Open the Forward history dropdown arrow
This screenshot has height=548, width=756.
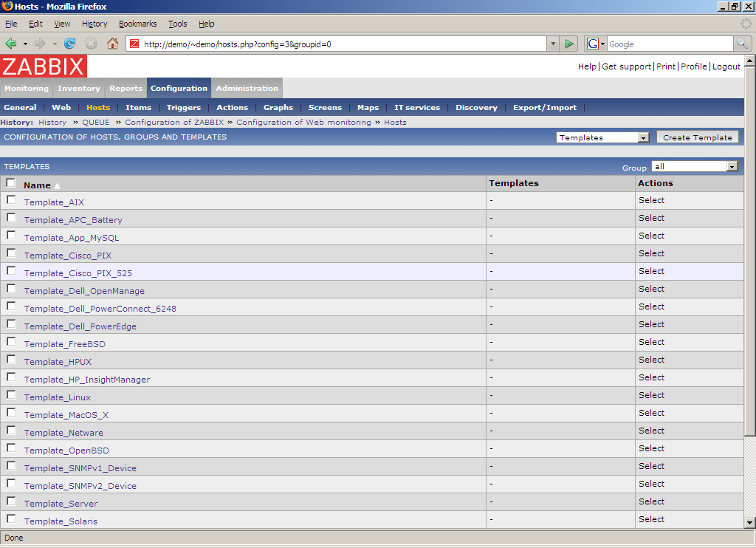pyautogui.click(x=55, y=44)
